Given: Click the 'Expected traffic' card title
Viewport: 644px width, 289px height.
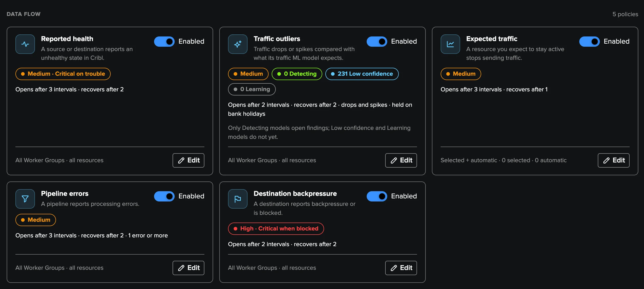Looking at the screenshot, I should (492, 39).
